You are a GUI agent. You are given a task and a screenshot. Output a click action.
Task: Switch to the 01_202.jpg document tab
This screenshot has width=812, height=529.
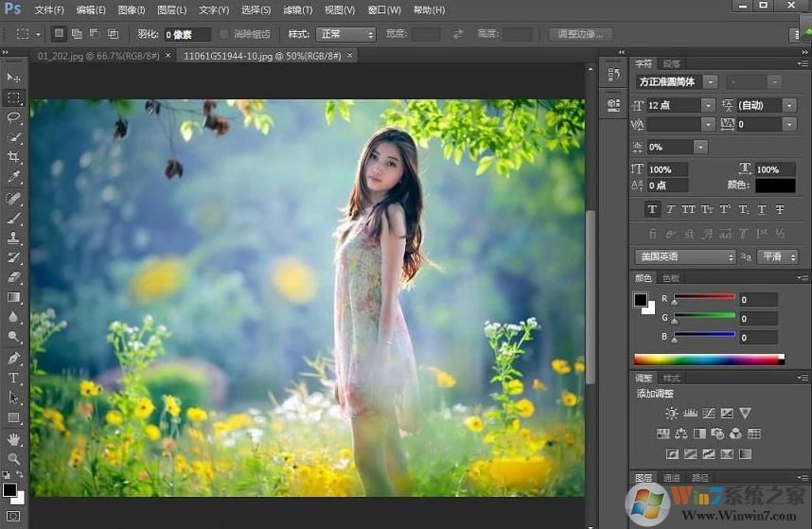tap(97, 56)
